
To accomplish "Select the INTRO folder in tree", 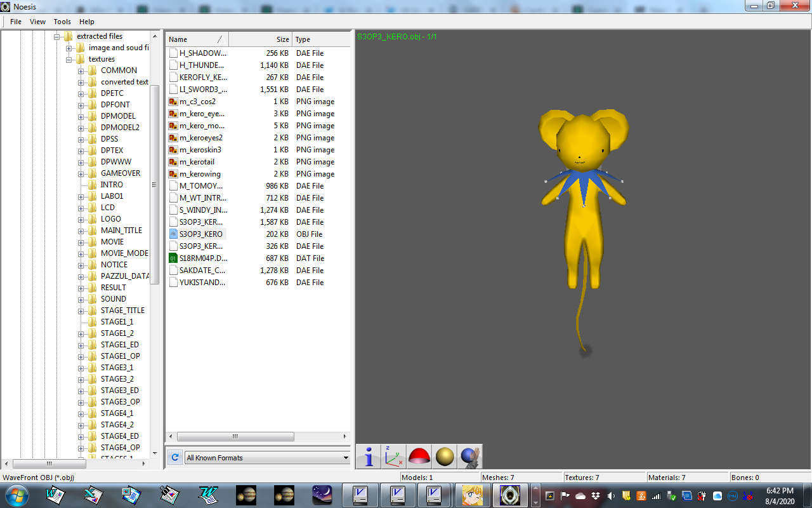I will click(x=112, y=185).
